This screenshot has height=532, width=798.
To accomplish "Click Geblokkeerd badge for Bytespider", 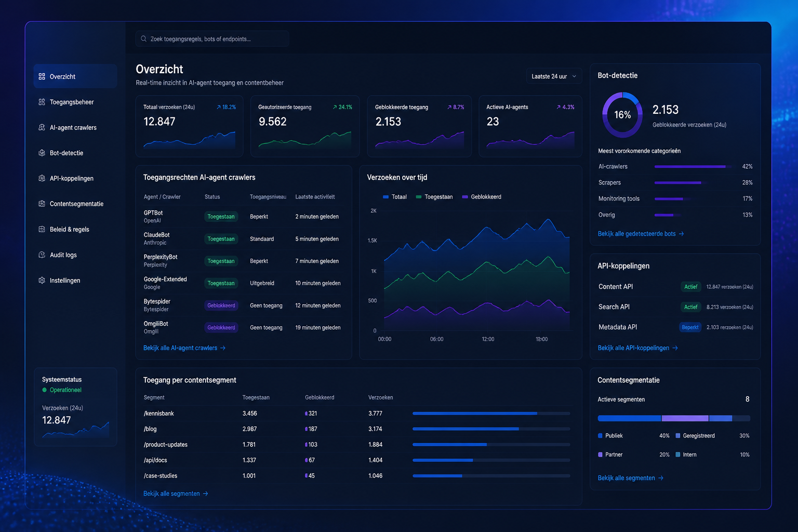I will [221, 305].
